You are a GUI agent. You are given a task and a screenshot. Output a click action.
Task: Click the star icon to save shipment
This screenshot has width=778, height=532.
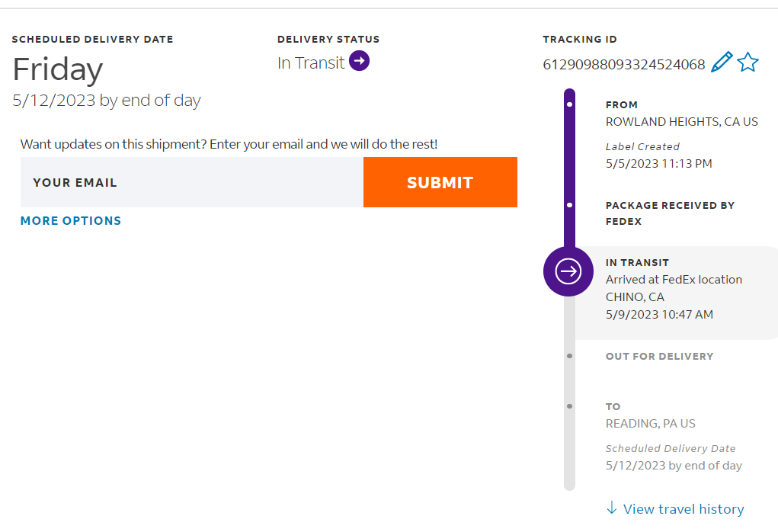(x=748, y=62)
